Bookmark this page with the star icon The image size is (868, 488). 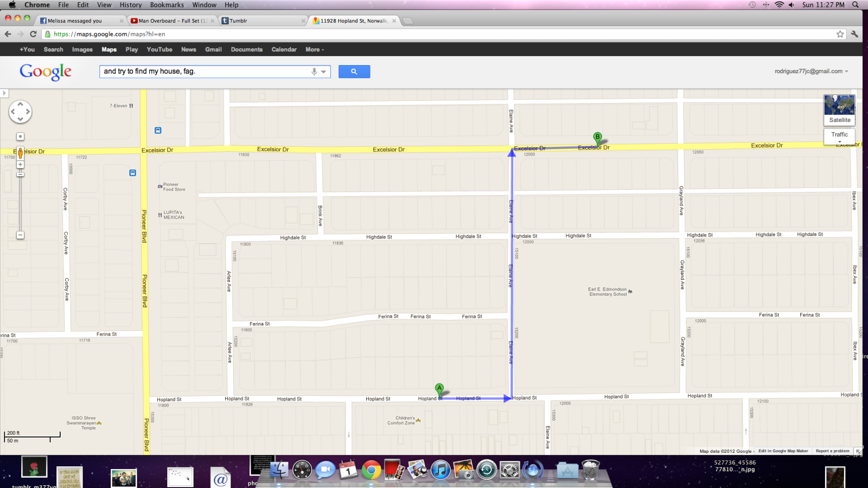[x=840, y=34]
